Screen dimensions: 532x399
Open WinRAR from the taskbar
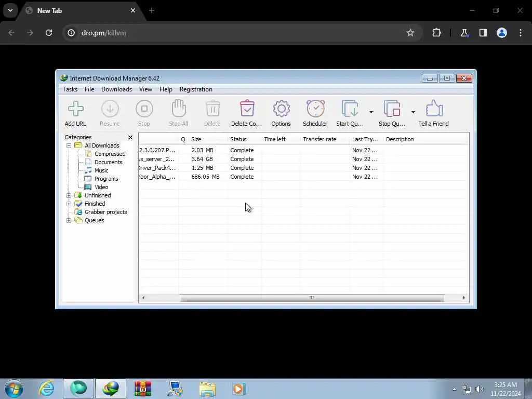click(143, 389)
